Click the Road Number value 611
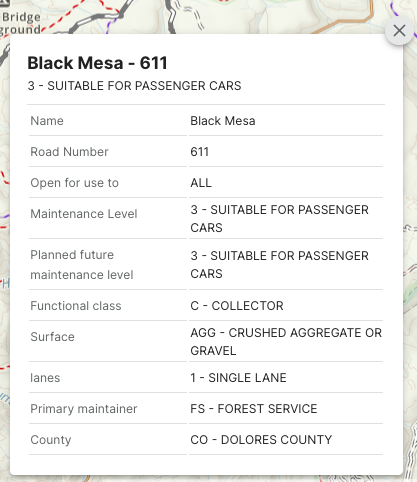The height and width of the screenshot is (482, 417). (x=199, y=152)
